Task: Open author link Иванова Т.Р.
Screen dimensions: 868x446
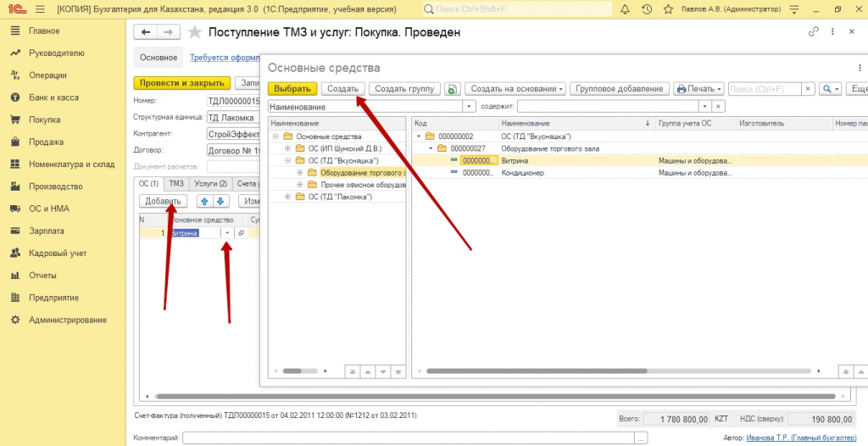Action: point(801,438)
